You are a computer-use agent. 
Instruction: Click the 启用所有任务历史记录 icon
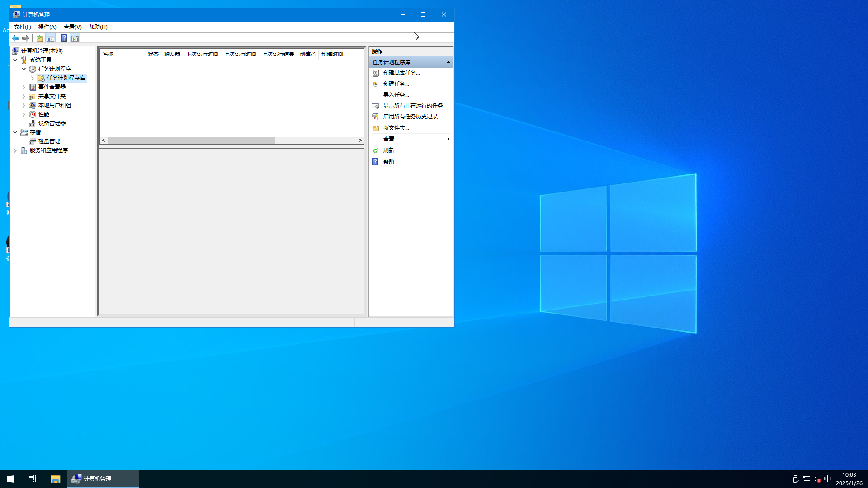point(375,117)
